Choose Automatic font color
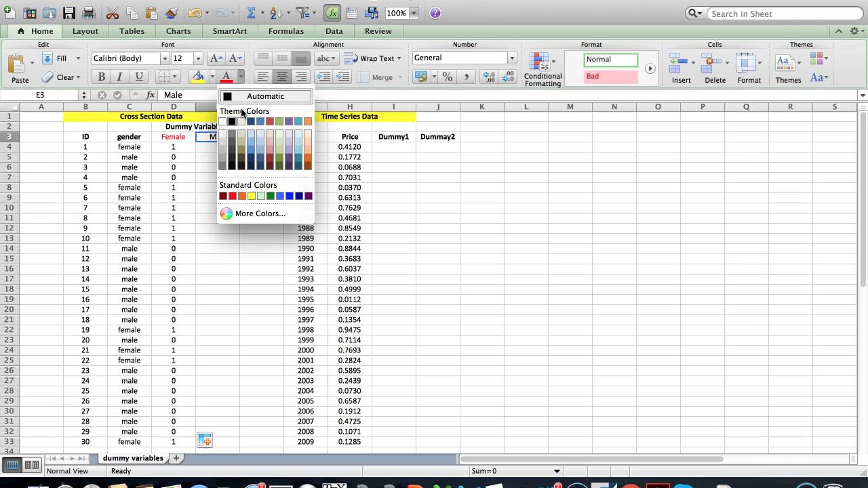The width and height of the screenshot is (868, 488). (x=265, y=96)
